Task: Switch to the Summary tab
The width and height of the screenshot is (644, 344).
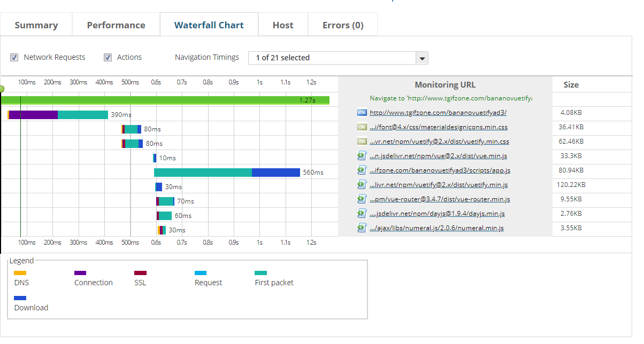Action: 36,25
